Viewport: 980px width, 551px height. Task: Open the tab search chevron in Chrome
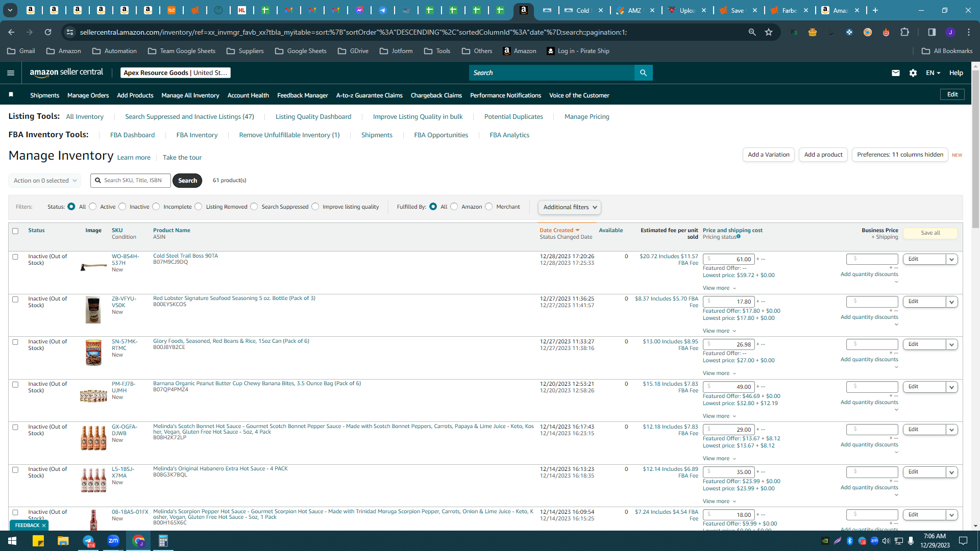pyautogui.click(x=10, y=10)
